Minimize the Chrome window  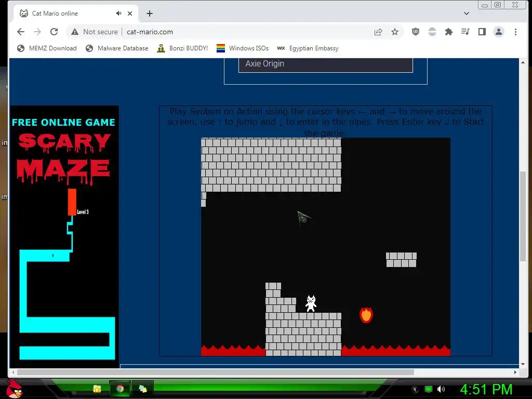(x=485, y=5)
